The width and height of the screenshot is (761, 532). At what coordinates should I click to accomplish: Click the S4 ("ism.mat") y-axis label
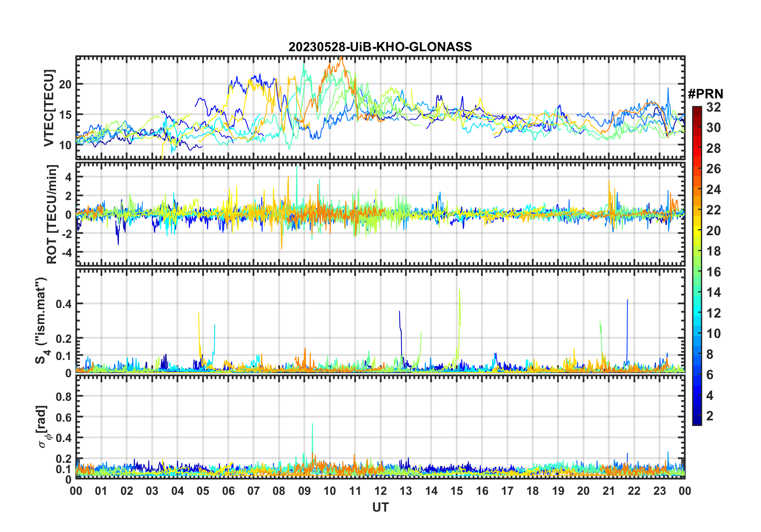(x=41, y=320)
